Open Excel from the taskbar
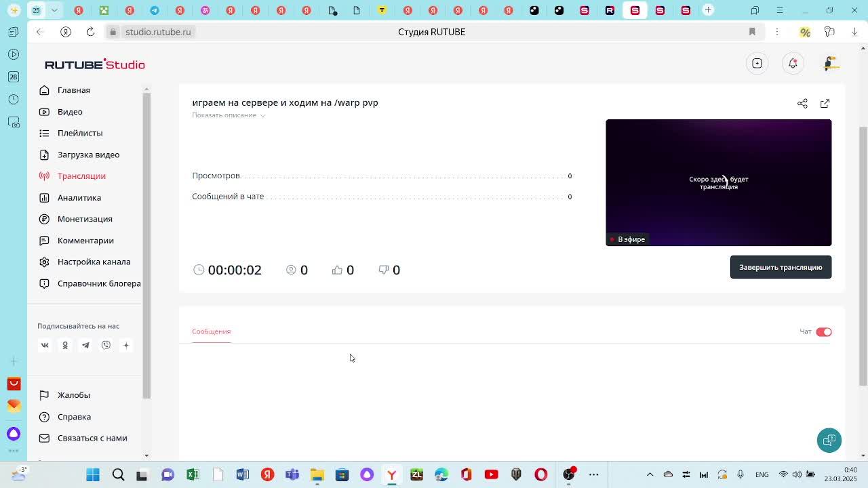 point(193,474)
